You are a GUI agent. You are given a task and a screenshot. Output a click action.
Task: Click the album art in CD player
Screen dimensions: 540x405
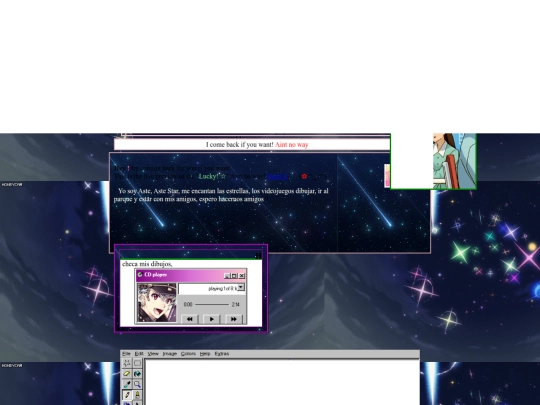(x=157, y=303)
